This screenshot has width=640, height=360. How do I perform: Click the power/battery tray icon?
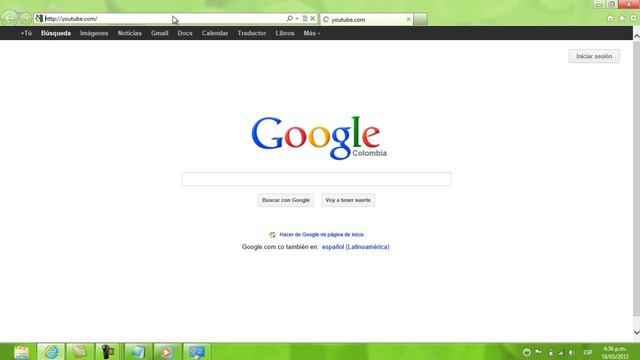coord(550,352)
